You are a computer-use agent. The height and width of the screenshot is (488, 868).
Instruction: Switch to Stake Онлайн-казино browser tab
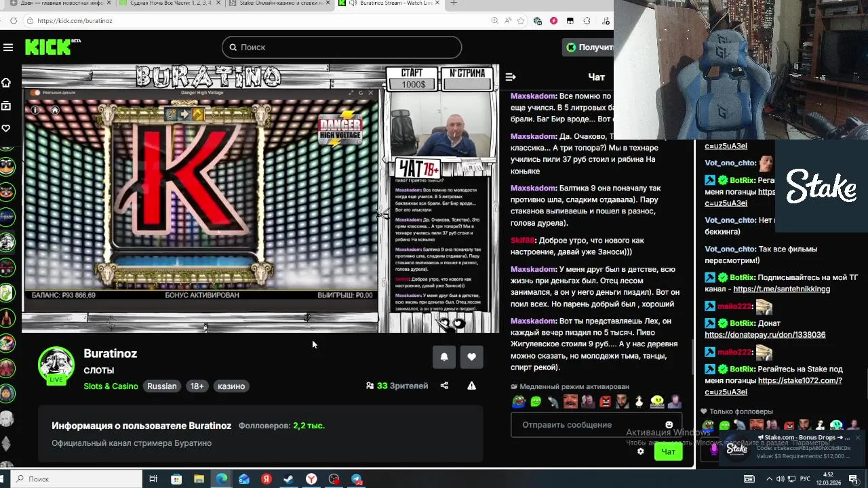[x=280, y=3]
